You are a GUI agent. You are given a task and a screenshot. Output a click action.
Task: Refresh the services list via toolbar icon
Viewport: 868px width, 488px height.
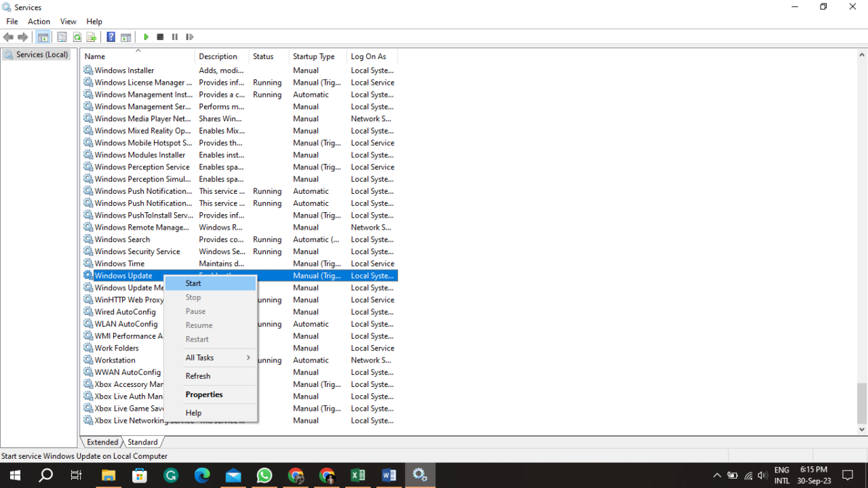click(76, 37)
